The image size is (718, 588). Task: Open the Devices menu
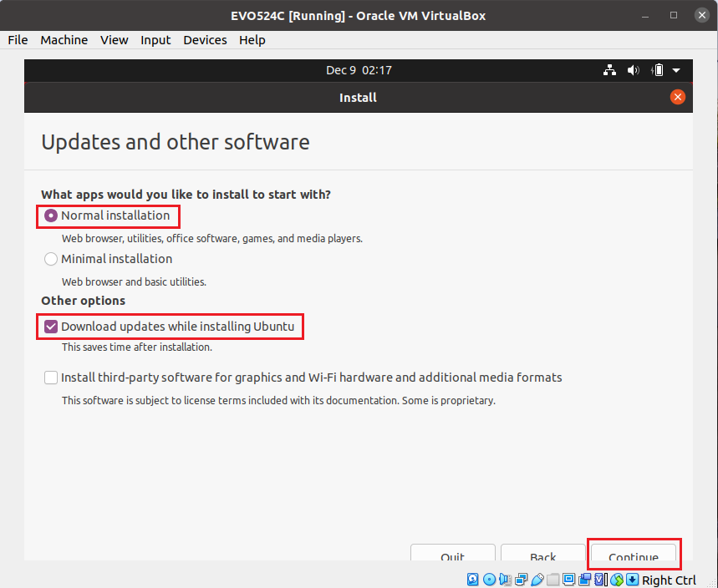point(205,40)
